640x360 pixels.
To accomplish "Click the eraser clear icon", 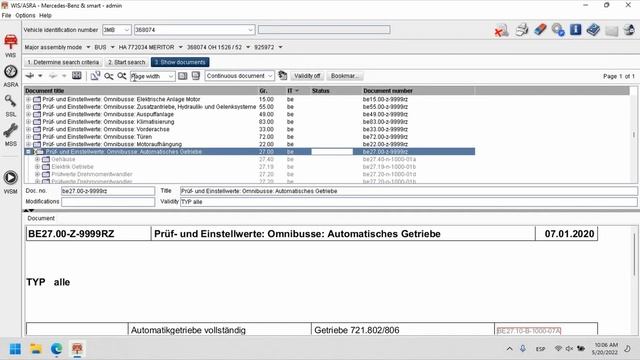I will (540, 30).
